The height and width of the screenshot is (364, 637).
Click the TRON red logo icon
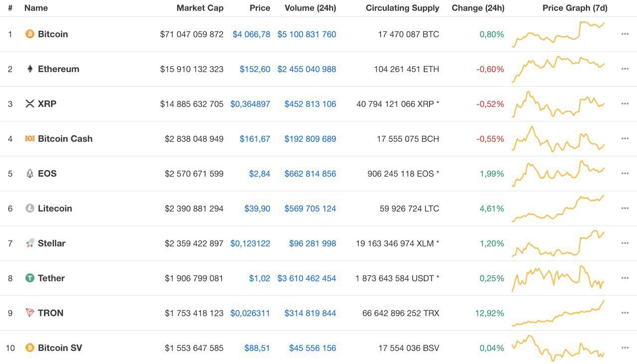(30, 313)
